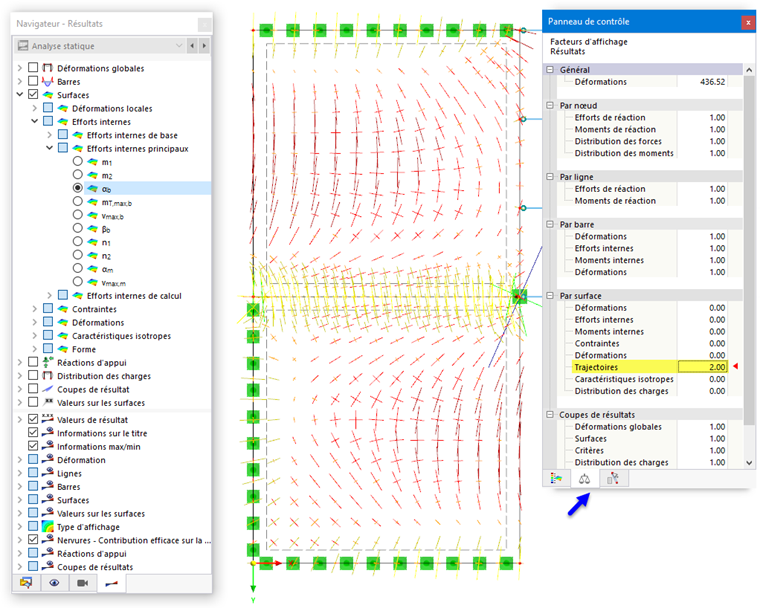Collapse the Coupes de résultats section
This screenshot has width=760, height=608.
pos(550,415)
